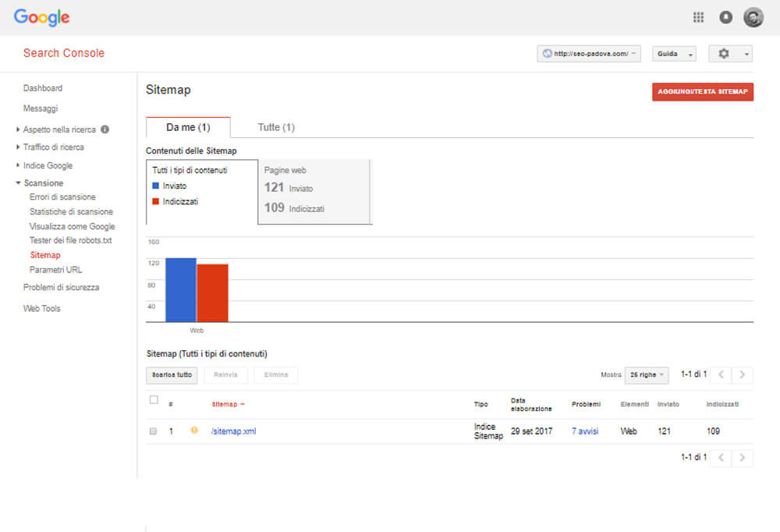Open Problemi di sicurezza
Image resolution: width=780 pixels, height=532 pixels.
61,287
